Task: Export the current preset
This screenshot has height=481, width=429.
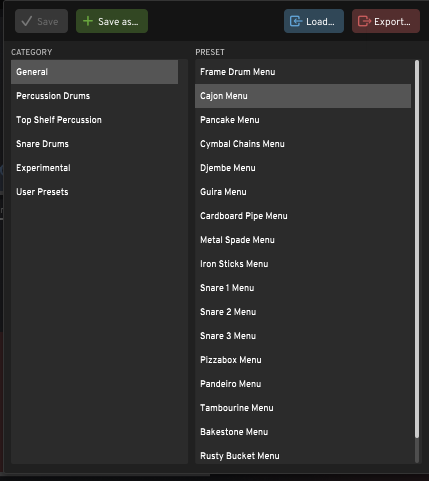Action: (x=386, y=21)
